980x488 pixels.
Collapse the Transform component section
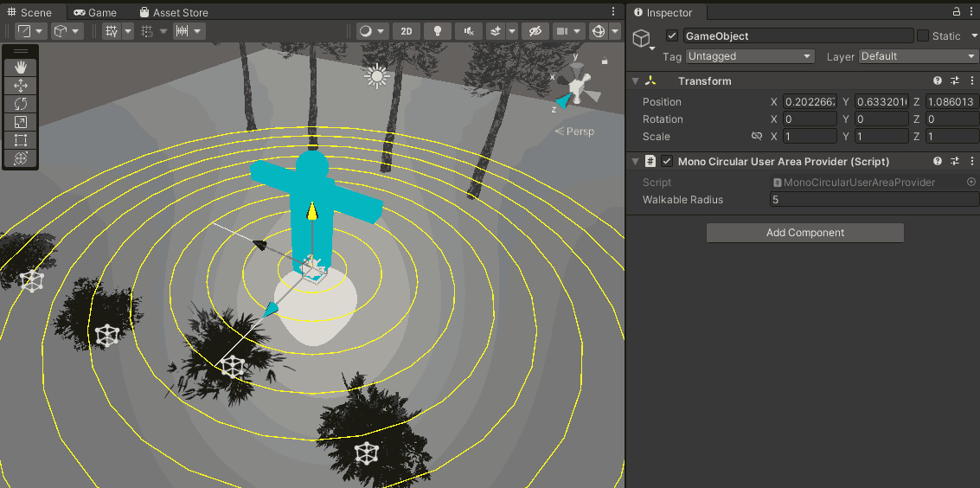(636, 81)
